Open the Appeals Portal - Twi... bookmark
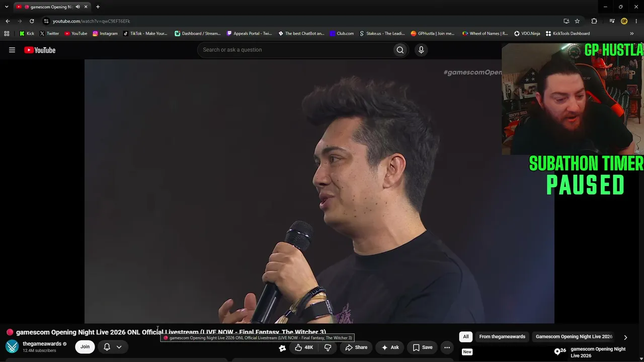This screenshot has width=644, height=362. (x=249, y=34)
